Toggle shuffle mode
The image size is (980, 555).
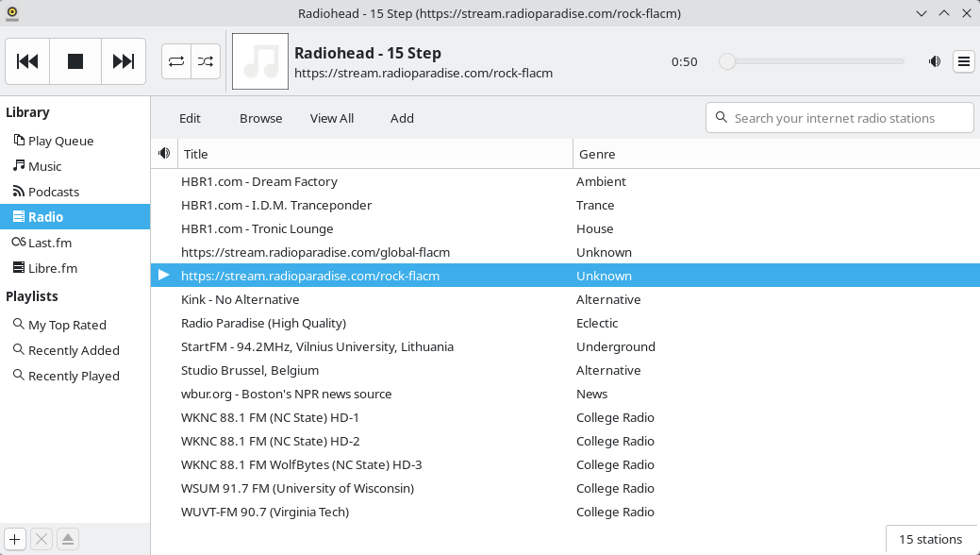pyautogui.click(x=206, y=61)
